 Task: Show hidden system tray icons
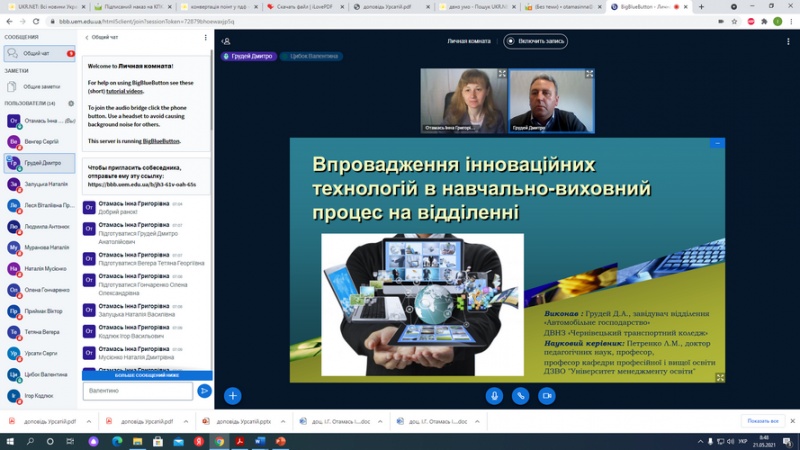[x=701, y=441]
